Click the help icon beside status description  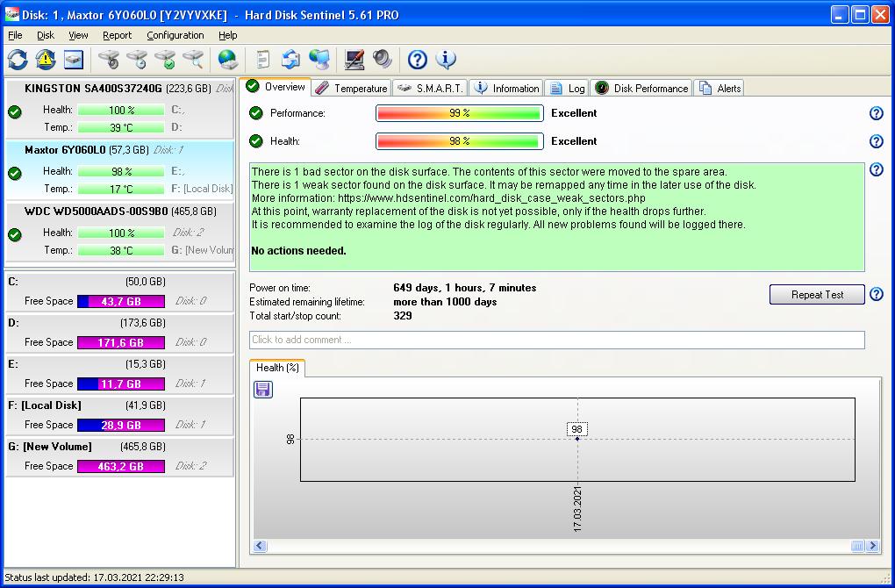pyautogui.click(x=877, y=169)
